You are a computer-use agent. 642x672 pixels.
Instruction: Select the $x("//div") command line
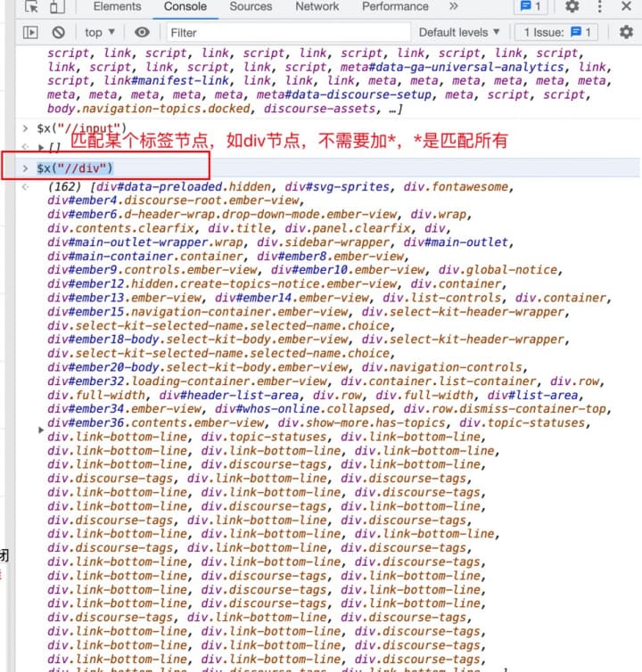click(75, 168)
